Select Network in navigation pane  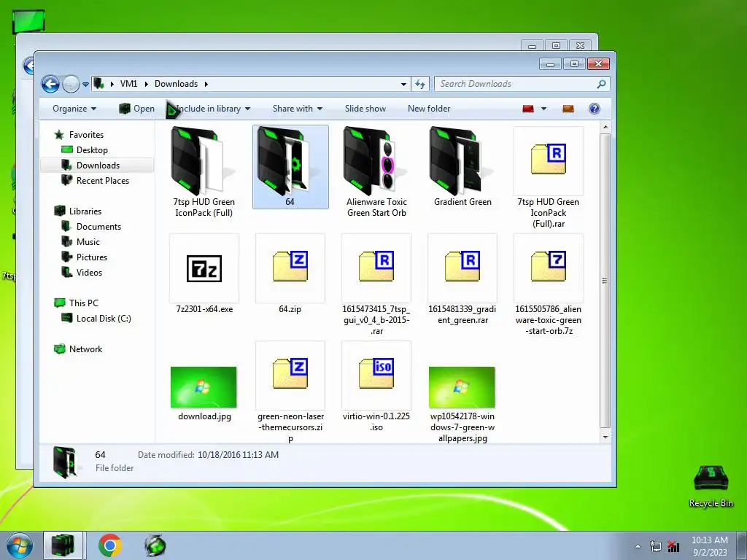tap(85, 349)
